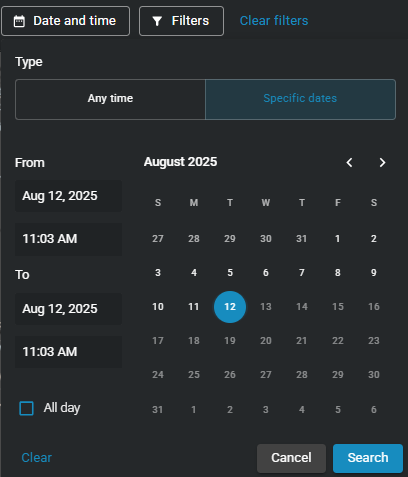Select the Any time type option
This screenshot has width=408, height=477.
pyautogui.click(x=110, y=99)
